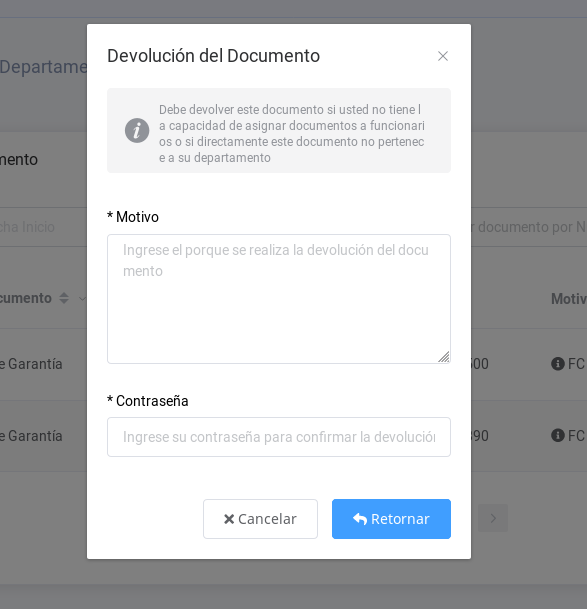The height and width of the screenshot is (609, 587).
Task: Click the '* Motivo' field label
Action: (x=133, y=217)
